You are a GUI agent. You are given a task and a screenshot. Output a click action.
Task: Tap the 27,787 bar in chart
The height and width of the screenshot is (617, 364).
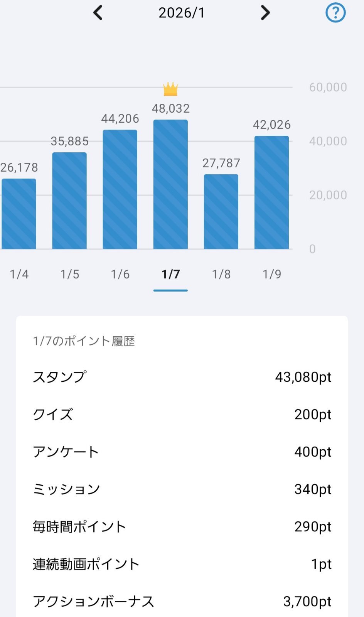click(221, 212)
